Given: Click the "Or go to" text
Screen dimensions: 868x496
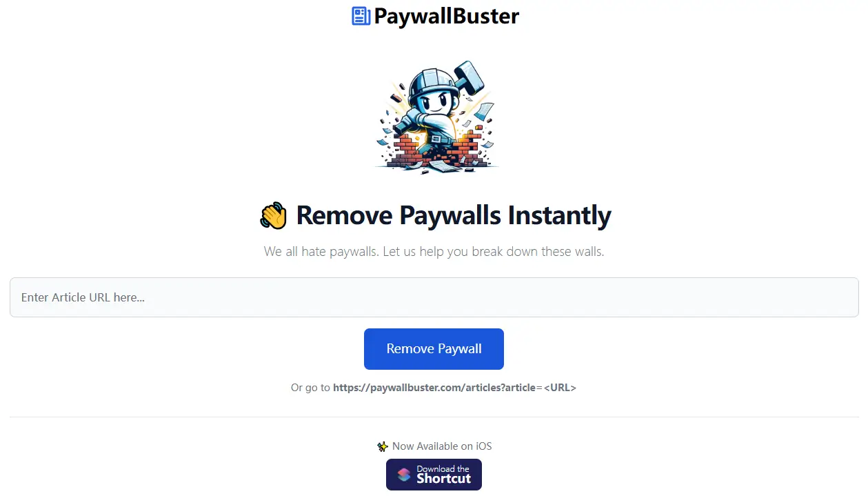Looking at the screenshot, I should (x=310, y=388).
